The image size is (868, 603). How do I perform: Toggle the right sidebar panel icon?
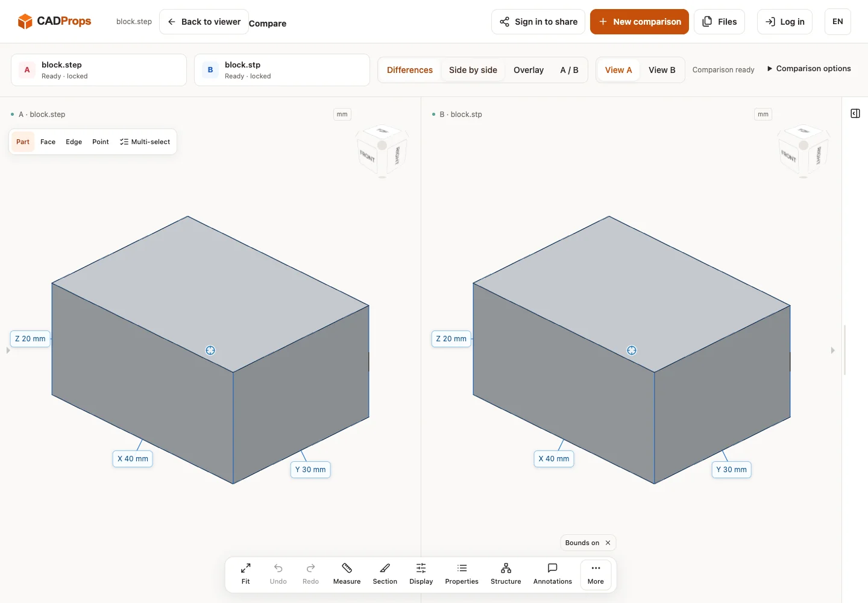(x=855, y=113)
